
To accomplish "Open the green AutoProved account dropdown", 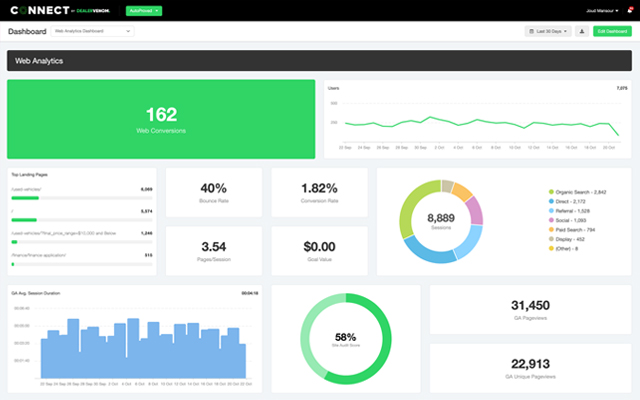I will pos(144,11).
